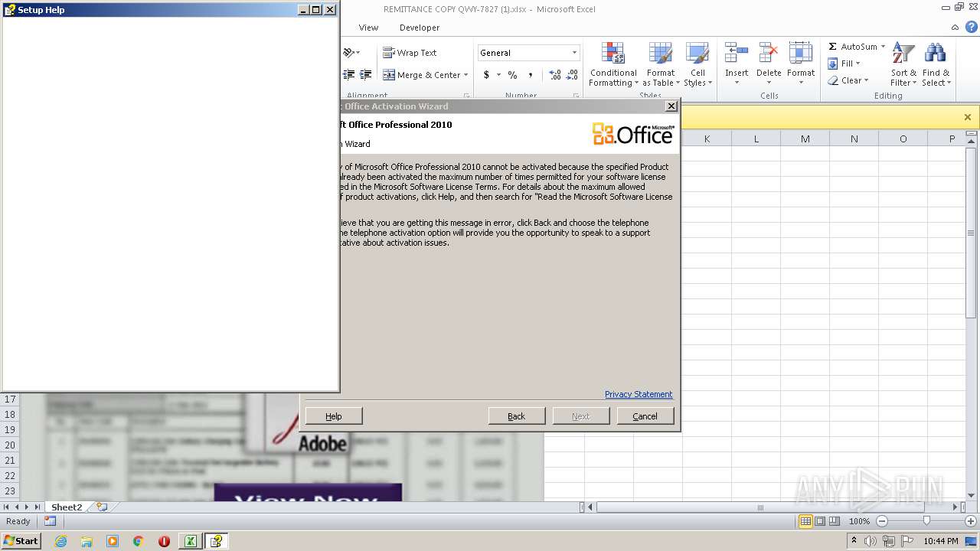Click the Clear eraser icon
980x551 pixels.
[x=833, y=80]
